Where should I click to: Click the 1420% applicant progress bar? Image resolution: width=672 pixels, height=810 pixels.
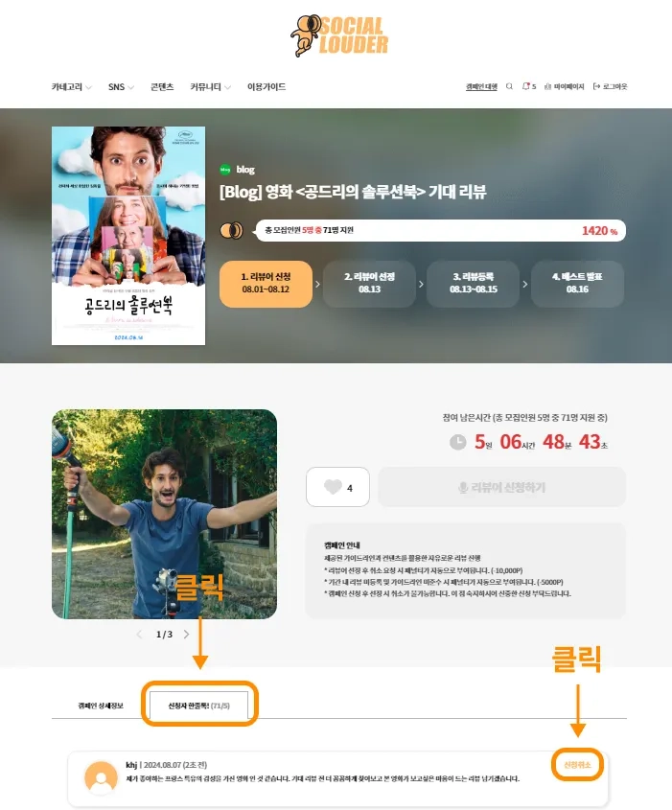441,230
